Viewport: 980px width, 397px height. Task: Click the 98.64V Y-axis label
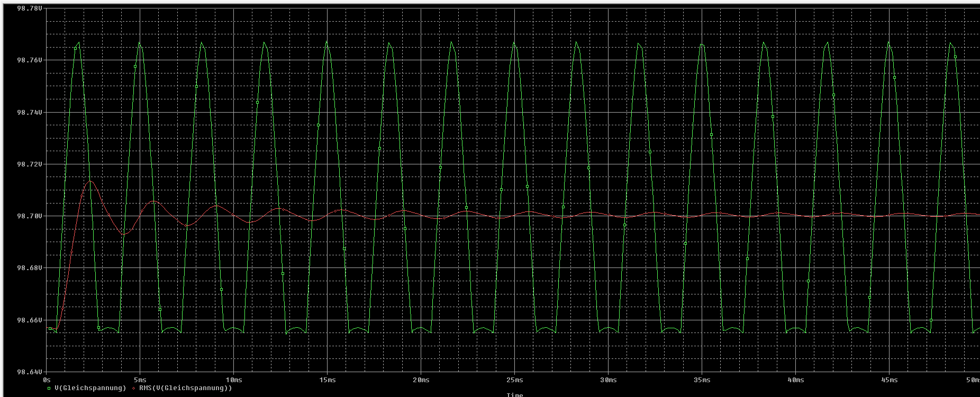[x=30, y=372]
